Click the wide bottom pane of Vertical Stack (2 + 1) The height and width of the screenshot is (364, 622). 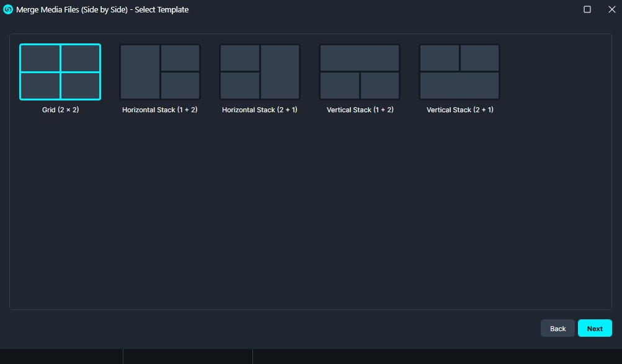point(460,86)
